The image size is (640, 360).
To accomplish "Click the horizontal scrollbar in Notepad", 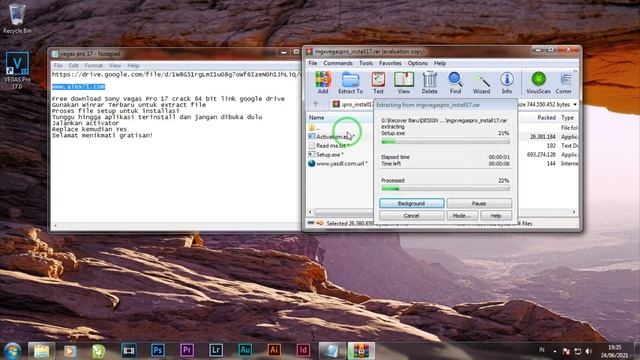I will pyautogui.click(x=176, y=225).
